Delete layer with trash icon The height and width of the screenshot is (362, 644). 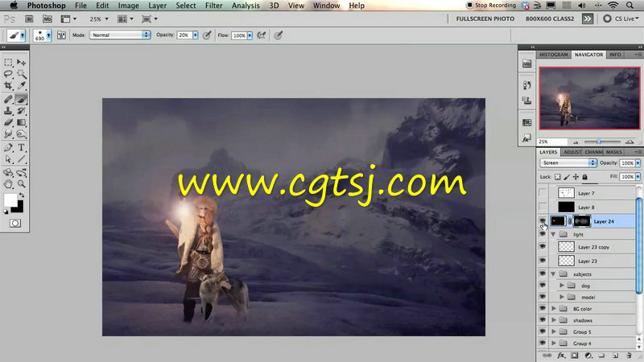click(629, 356)
